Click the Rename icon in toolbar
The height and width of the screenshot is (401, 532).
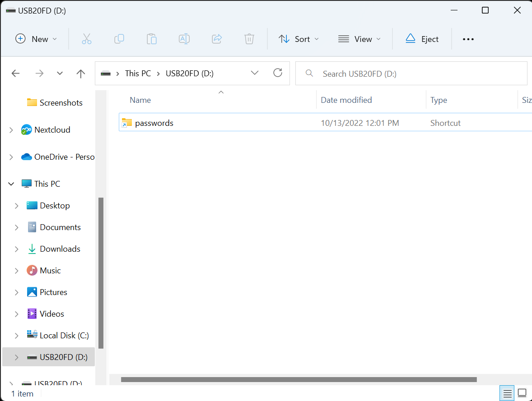(184, 39)
